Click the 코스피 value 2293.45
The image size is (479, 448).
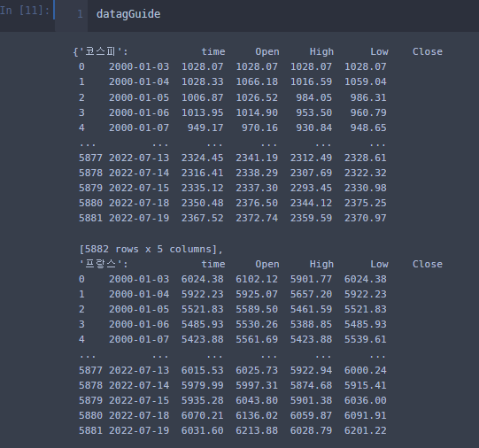(311, 188)
